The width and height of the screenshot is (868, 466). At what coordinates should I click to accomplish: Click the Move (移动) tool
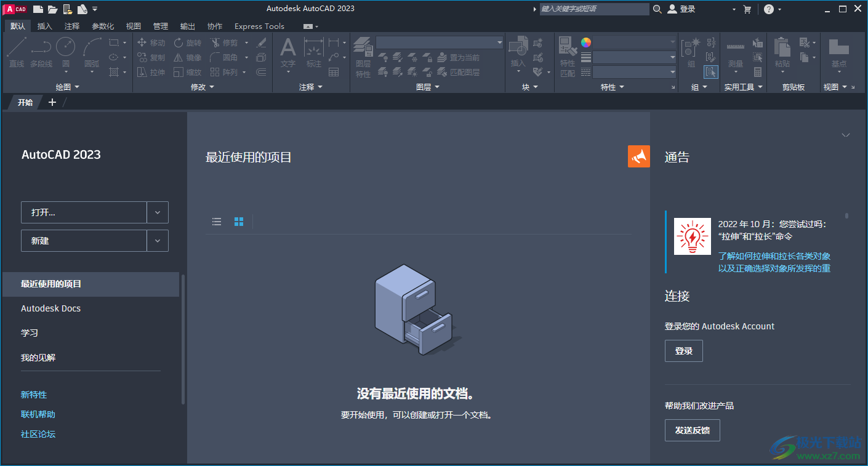click(x=151, y=42)
